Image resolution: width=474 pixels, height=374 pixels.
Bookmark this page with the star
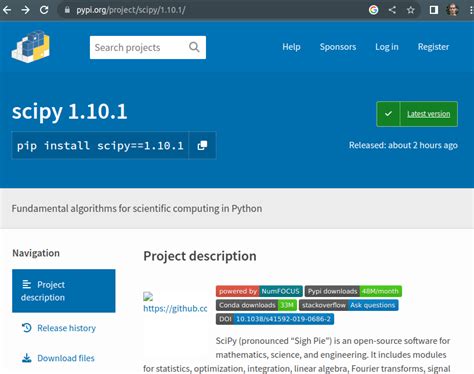tap(411, 10)
